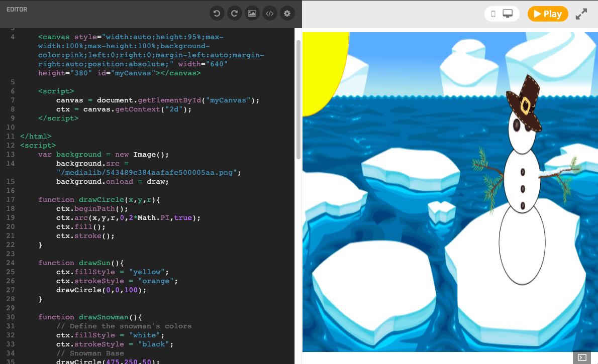
Task: Switch to mobile phone preview
Action: tap(493, 14)
